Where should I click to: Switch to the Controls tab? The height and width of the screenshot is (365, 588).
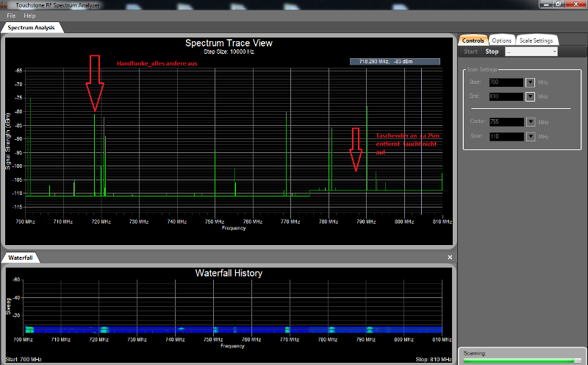tap(473, 40)
